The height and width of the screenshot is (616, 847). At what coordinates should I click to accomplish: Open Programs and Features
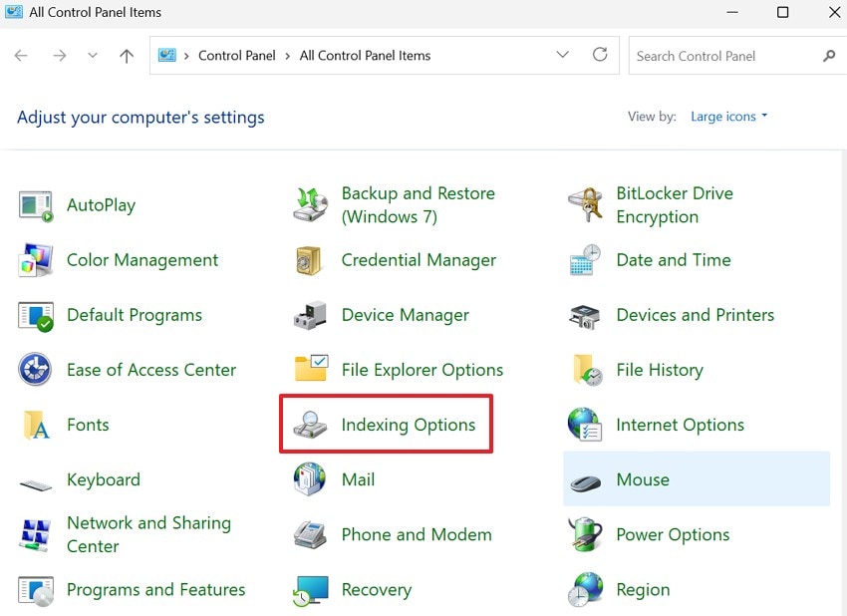156,590
